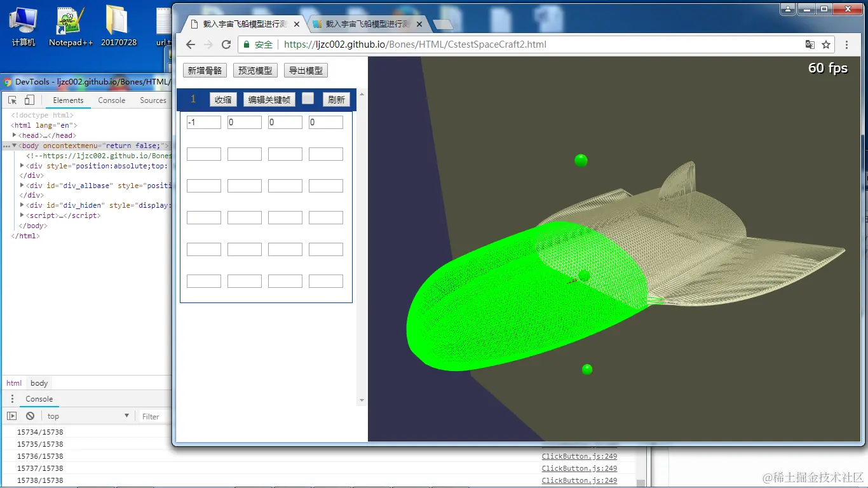Viewport: 868px width, 488px height.
Task: Switch to the DevTools Elements tab
Action: [68, 100]
